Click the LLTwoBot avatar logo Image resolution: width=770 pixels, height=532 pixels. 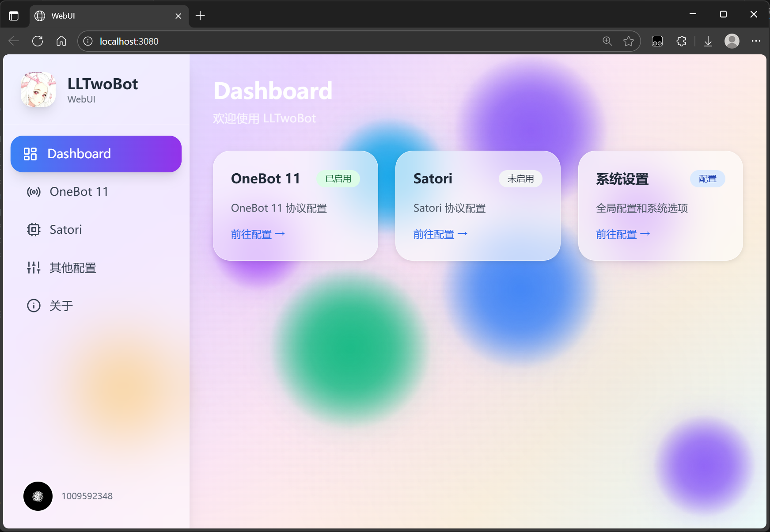pyautogui.click(x=38, y=89)
